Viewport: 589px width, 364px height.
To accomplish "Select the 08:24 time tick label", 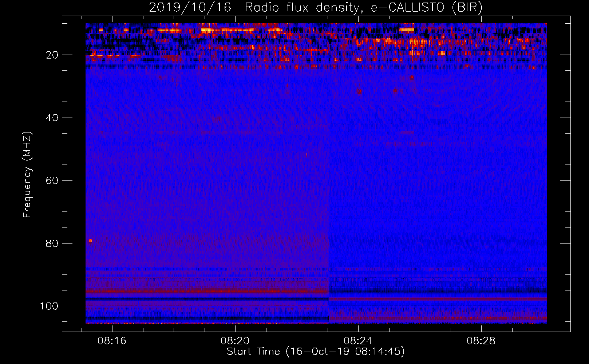I will point(358,341).
